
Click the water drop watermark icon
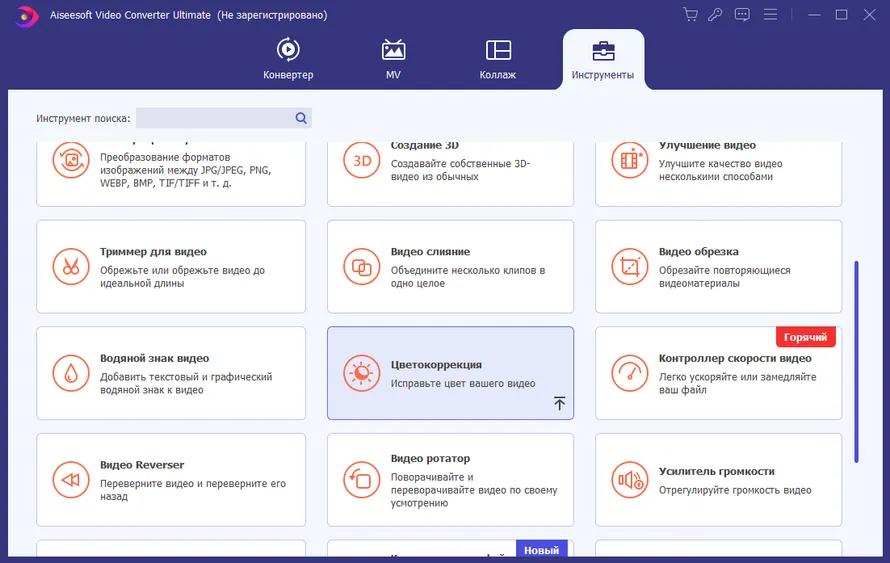click(71, 373)
